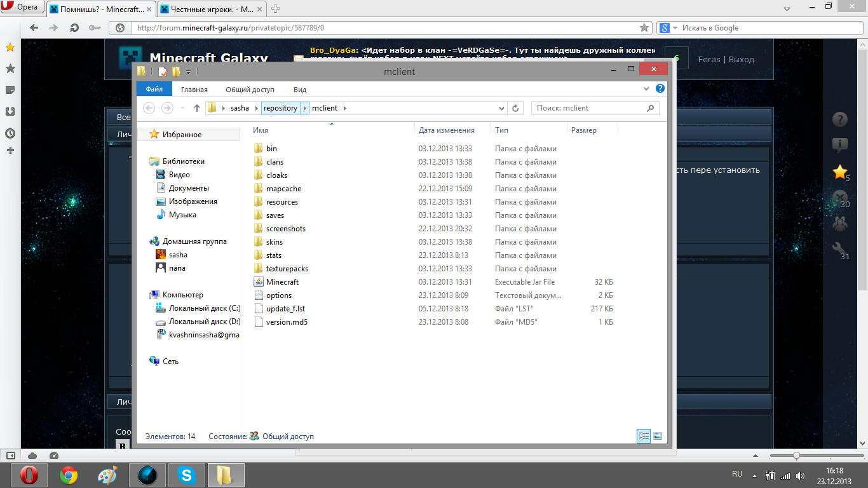The image size is (868, 488).
Task: Open the Видео library
Action: (179, 175)
